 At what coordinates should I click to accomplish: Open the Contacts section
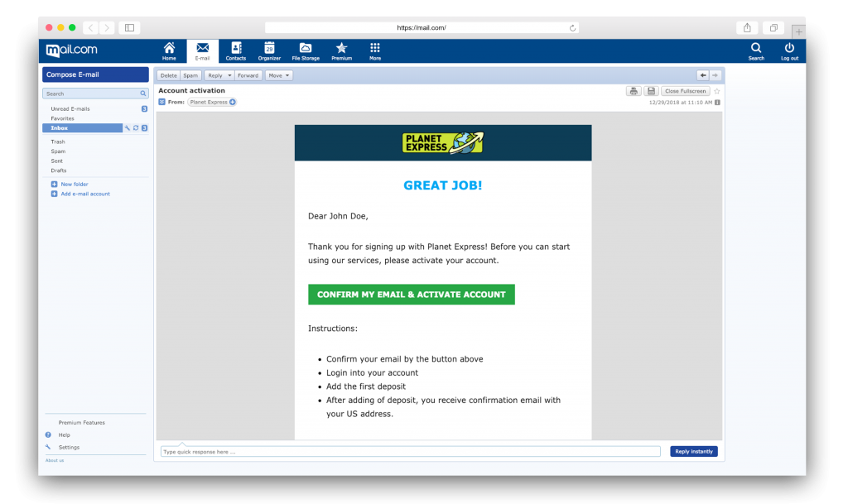[236, 51]
